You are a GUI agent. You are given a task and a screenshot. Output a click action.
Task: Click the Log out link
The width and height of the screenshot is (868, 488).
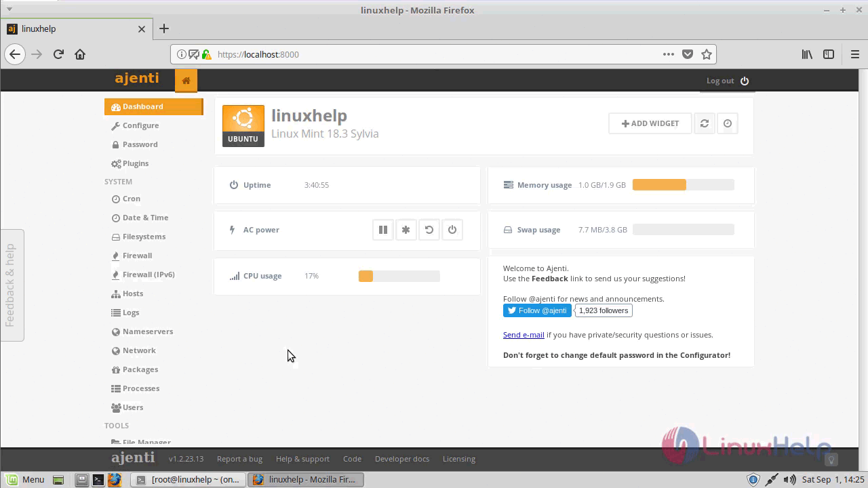(720, 81)
